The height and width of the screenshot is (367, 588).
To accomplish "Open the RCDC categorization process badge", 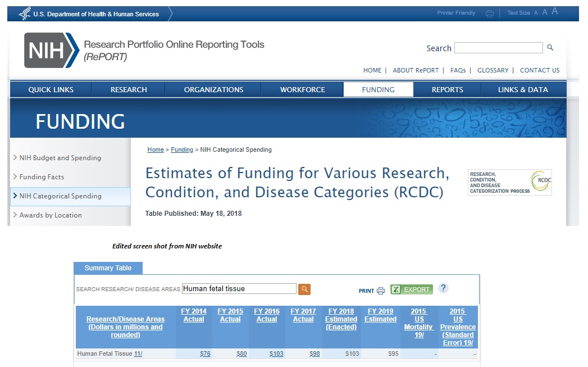I will [x=509, y=182].
